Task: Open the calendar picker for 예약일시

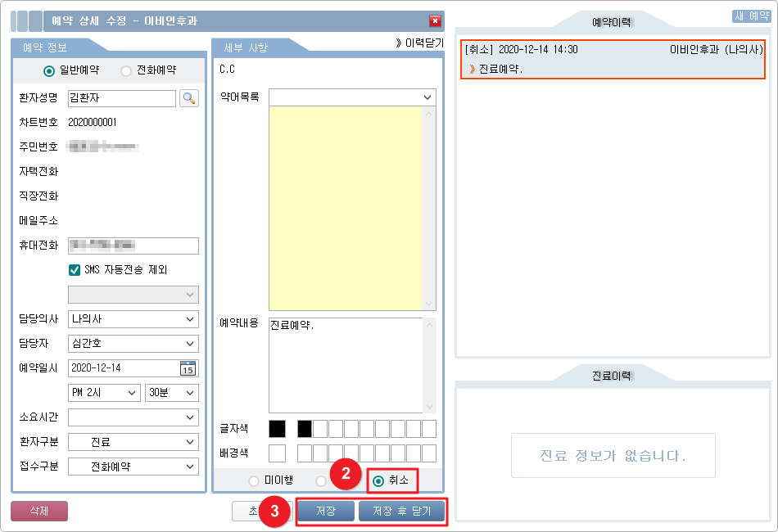Action: (188, 368)
